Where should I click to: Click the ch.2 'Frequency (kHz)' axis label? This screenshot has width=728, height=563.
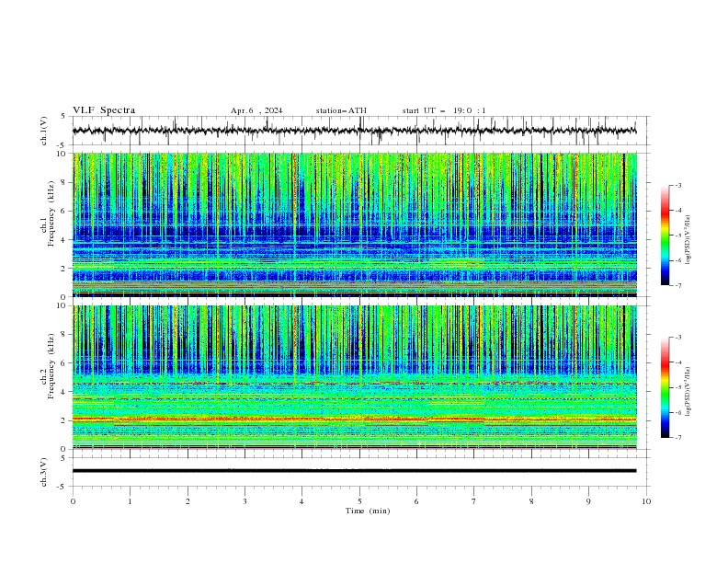coord(51,365)
